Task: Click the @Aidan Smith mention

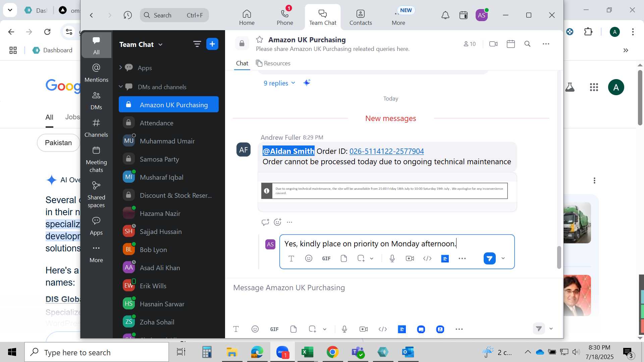Action: (x=288, y=151)
